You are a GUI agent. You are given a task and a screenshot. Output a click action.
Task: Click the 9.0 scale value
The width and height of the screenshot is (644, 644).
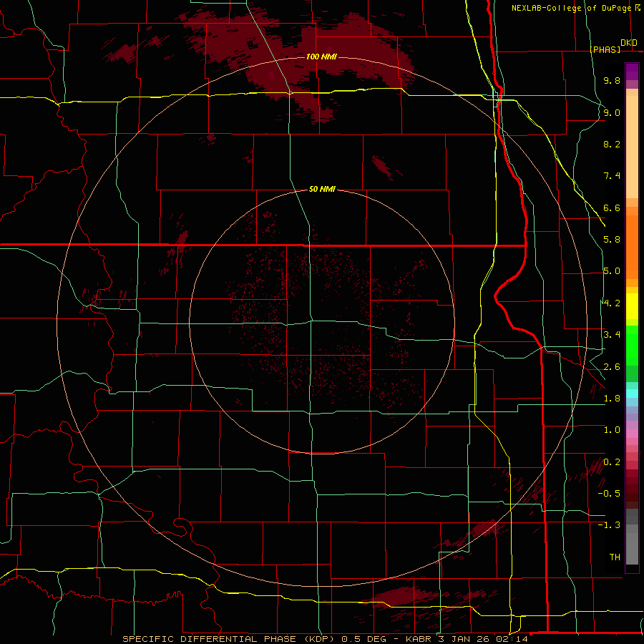(x=612, y=112)
